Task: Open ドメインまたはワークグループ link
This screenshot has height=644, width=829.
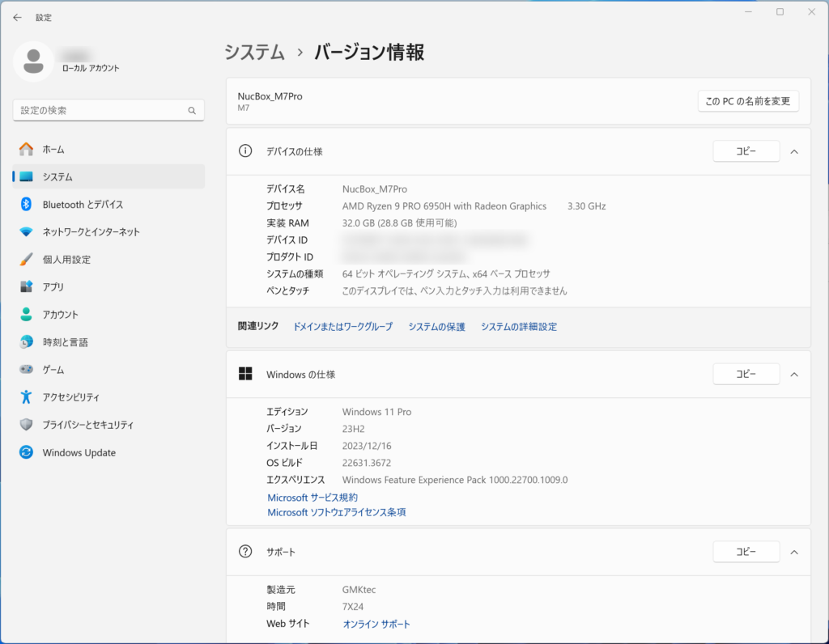Action: click(343, 327)
